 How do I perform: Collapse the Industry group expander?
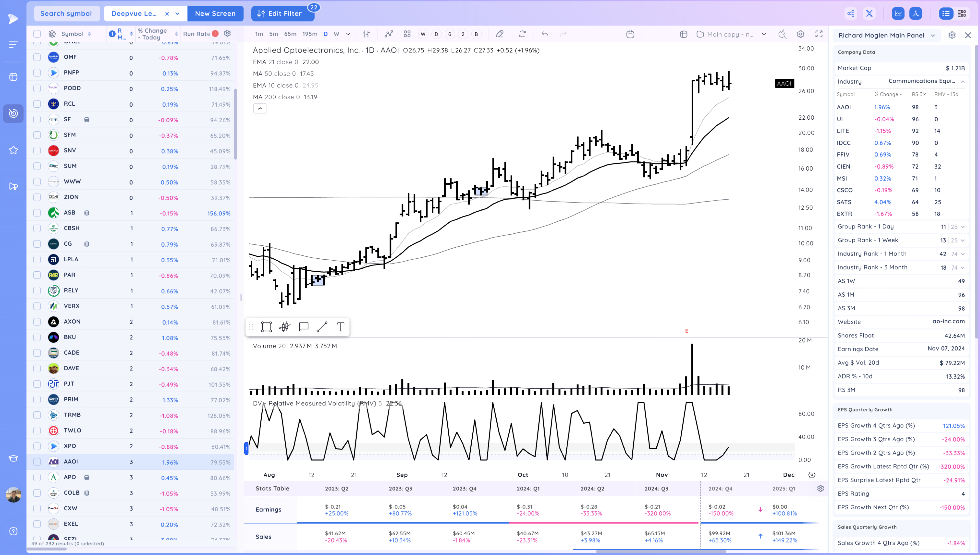[x=962, y=82]
